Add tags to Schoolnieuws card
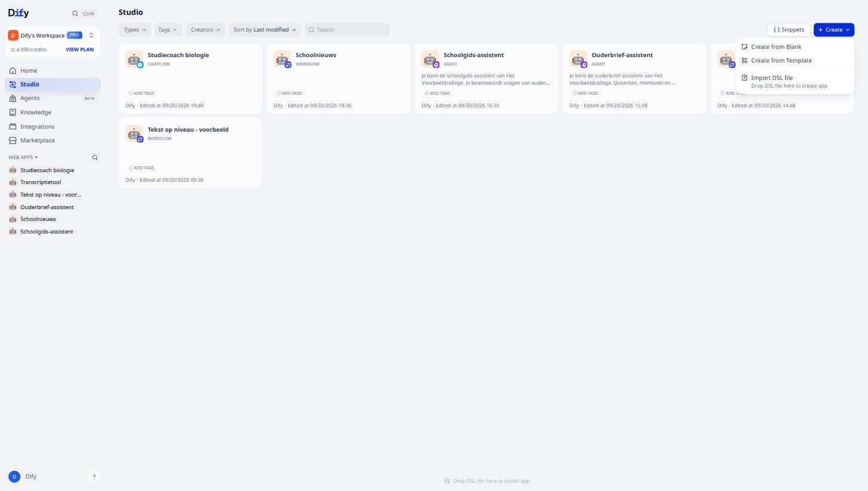Viewport: 868px width, 491px height. coord(289,94)
